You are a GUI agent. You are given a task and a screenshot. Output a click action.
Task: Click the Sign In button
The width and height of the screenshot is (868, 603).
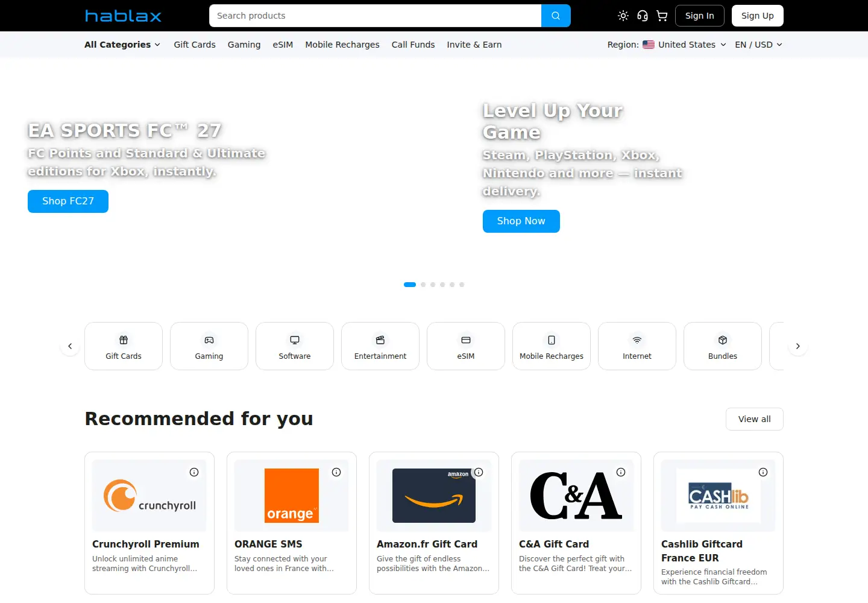(x=699, y=16)
